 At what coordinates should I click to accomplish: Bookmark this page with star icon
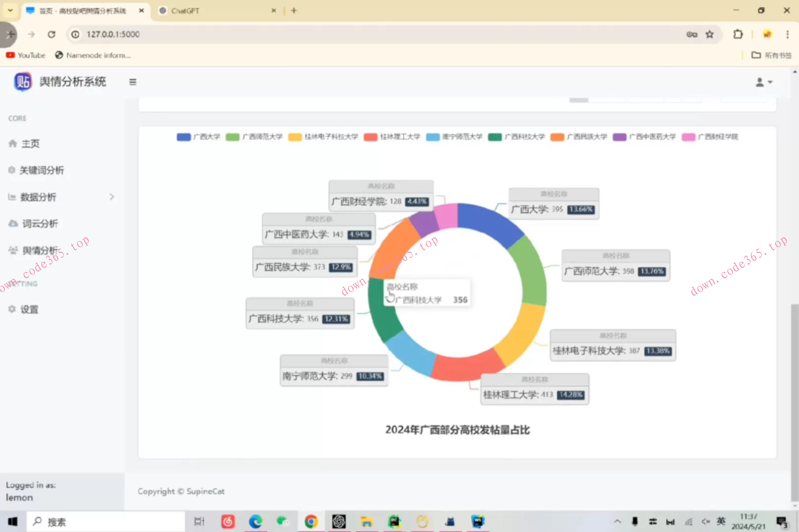[709, 34]
